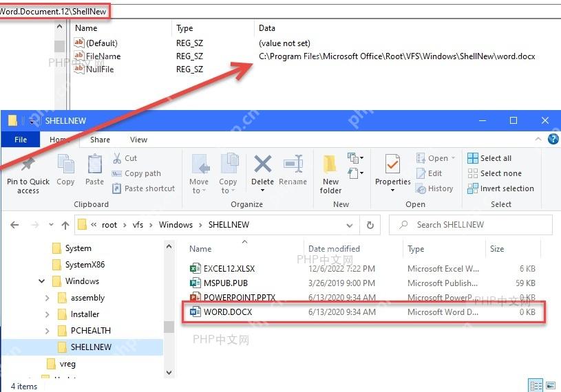Sort by the Name column header
The image size is (561, 392).
200,249
